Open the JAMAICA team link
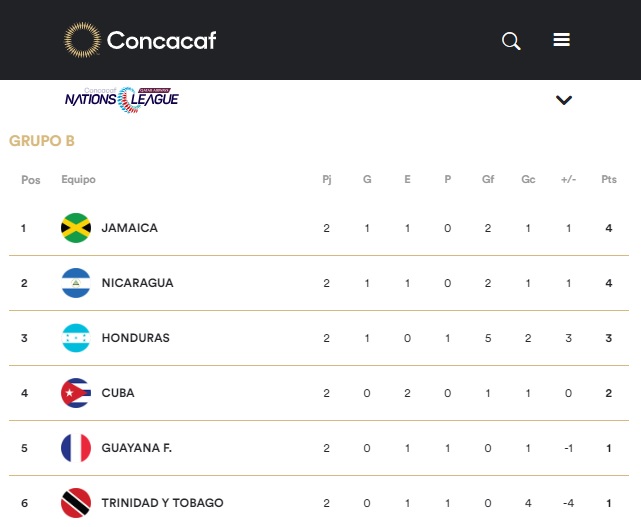 click(x=129, y=228)
